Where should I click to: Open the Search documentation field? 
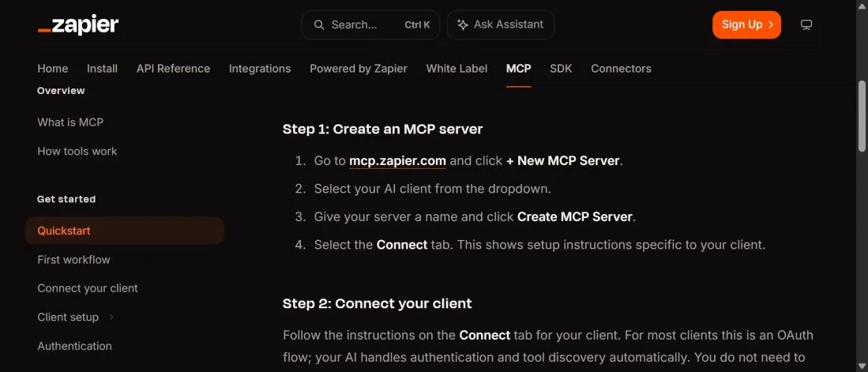370,25
